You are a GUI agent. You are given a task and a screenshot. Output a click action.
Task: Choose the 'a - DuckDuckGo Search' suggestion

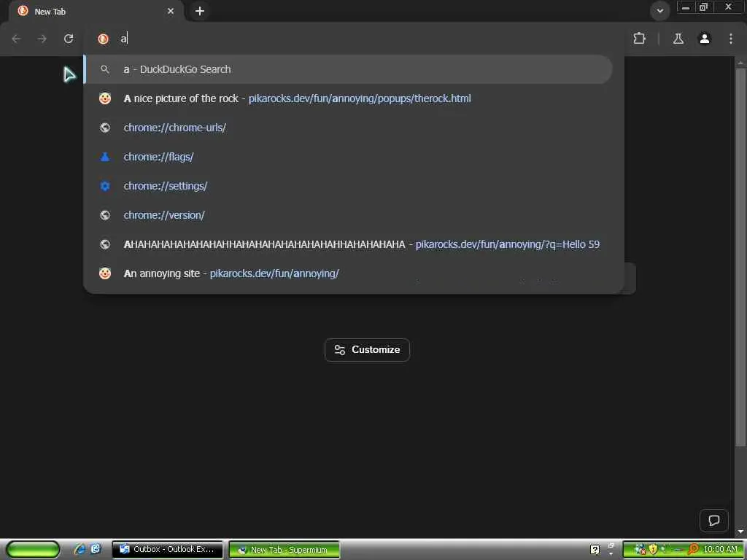(x=349, y=69)
